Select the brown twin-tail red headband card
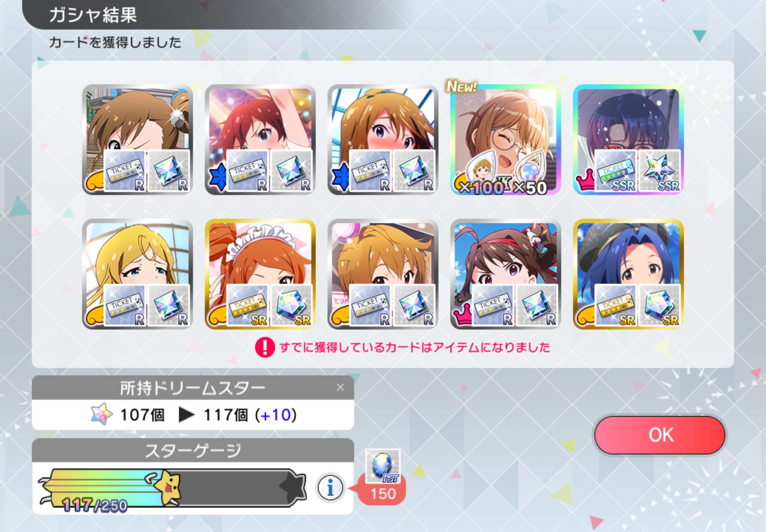The image size is (766, 532). coord(506,274)
